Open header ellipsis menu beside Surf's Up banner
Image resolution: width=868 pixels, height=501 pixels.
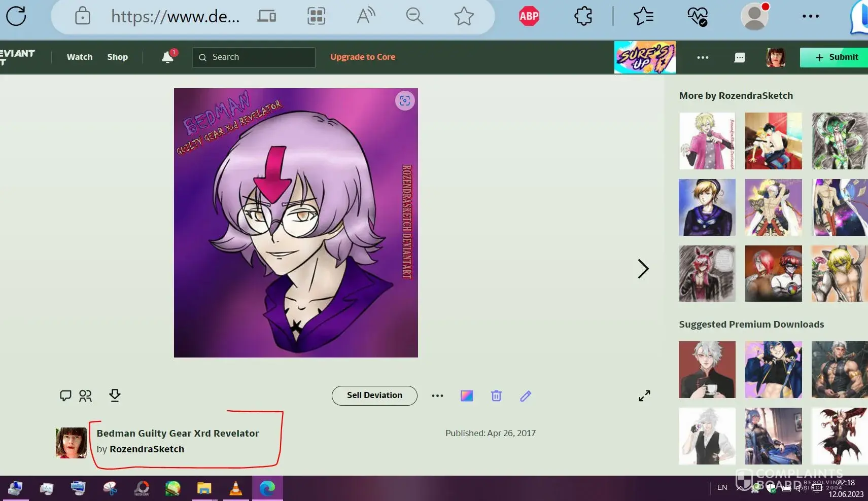703,57
